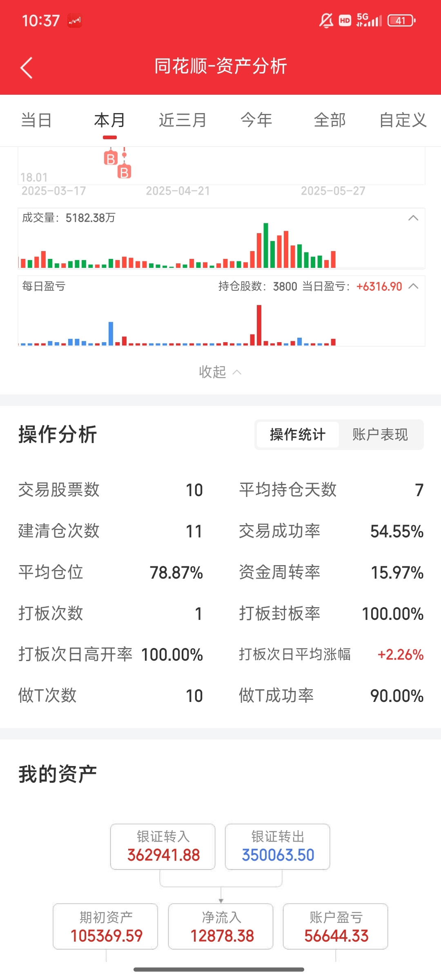Tap the 操作分析 section heading

(x=58, y=434)
